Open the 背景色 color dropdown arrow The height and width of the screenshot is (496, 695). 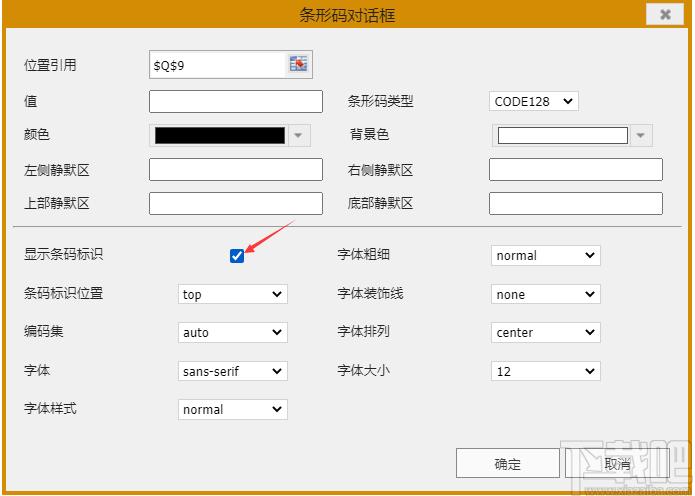(640, 135)
